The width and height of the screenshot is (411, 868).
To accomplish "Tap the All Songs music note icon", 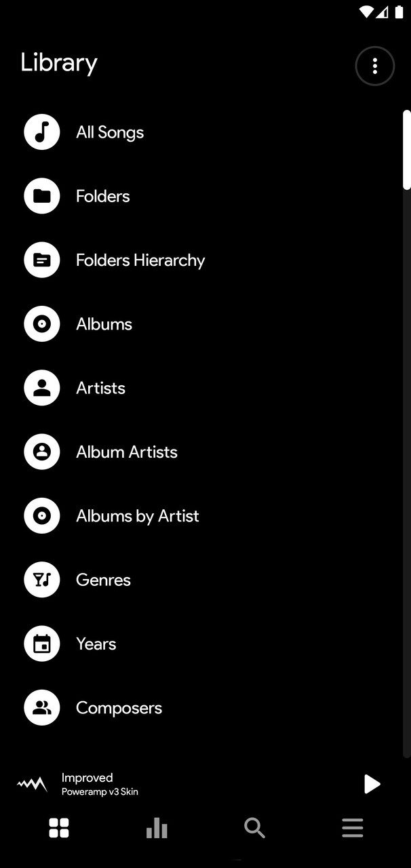I will (42, 132).
